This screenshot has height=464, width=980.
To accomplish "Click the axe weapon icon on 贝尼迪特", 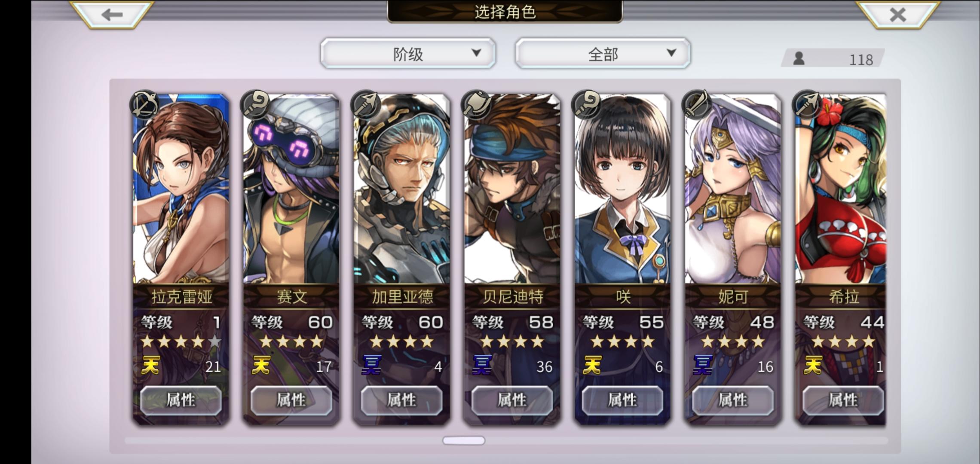I will coord(476,104).
